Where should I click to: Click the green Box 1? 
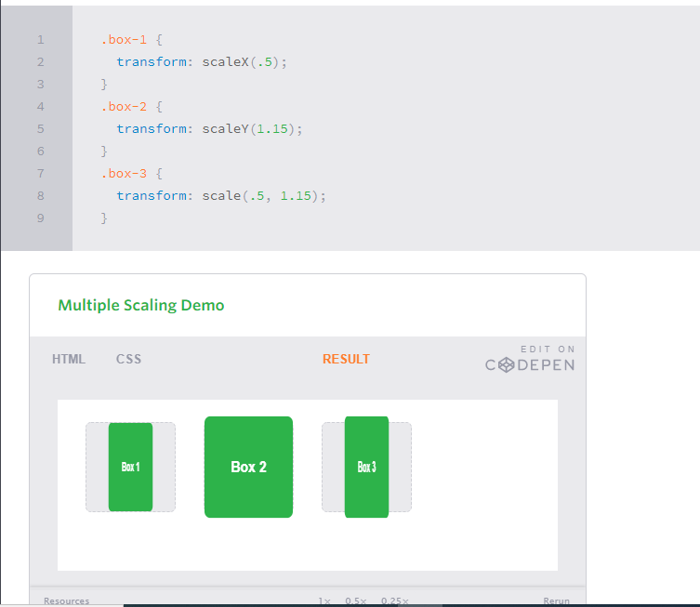click(x=130, y=467)
